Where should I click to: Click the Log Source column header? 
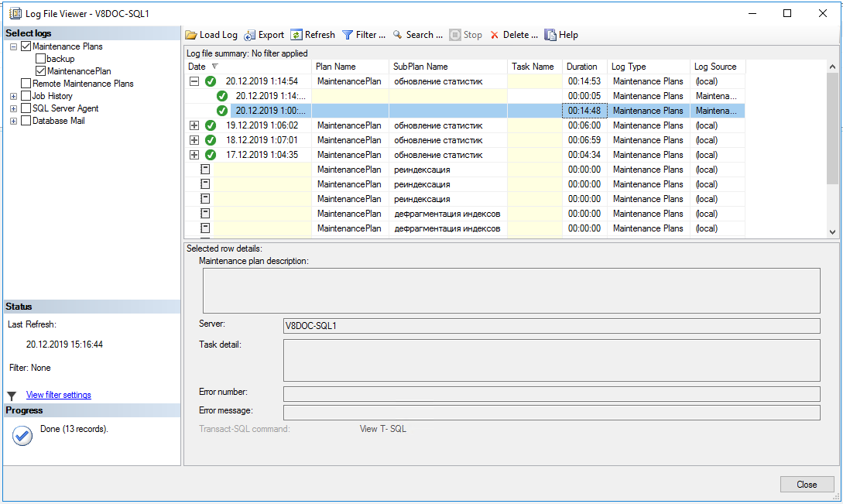point(718,66)
